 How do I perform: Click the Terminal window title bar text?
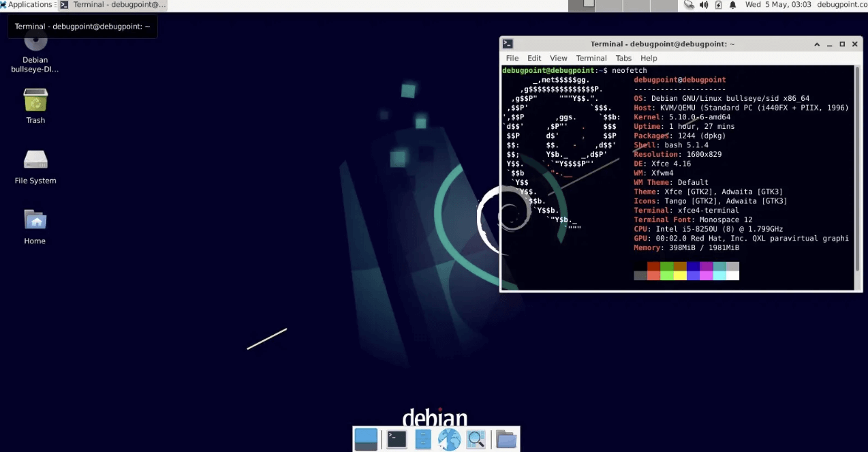tap(662, 44)
